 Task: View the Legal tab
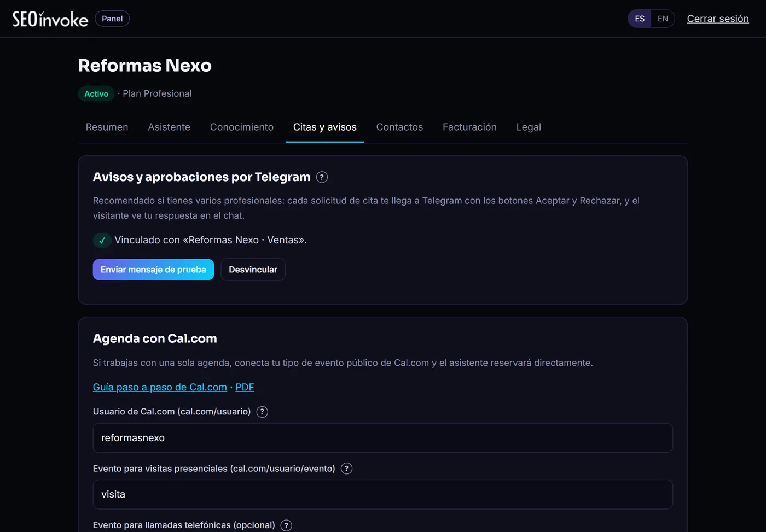529,127
